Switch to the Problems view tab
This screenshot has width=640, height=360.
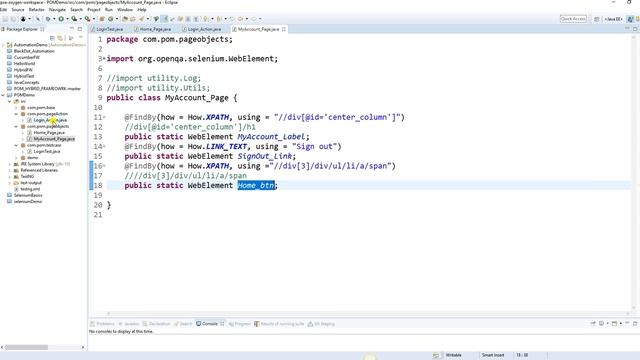(x=102, y=324)
